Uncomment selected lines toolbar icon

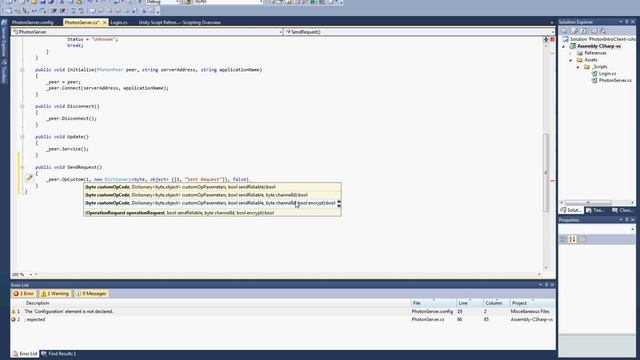[x=81, y=11]
